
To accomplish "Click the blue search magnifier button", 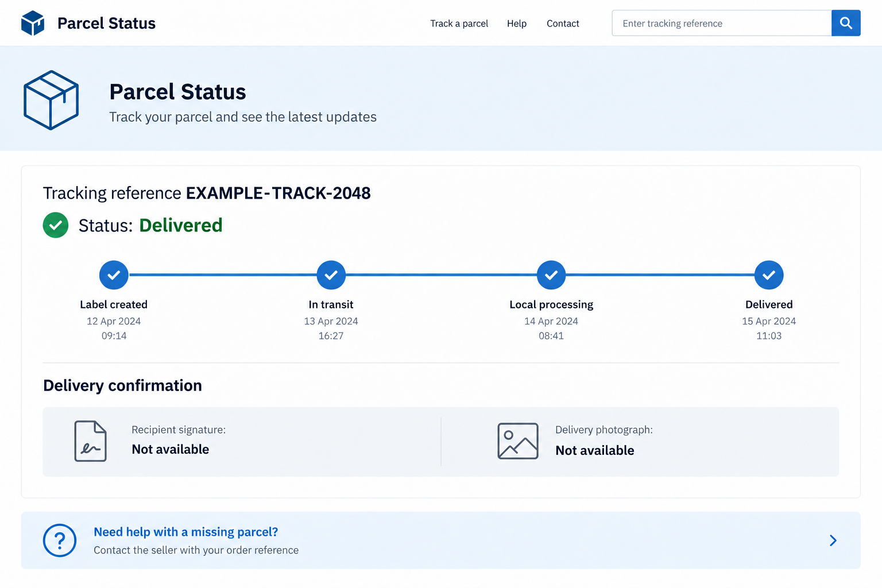I will click(x=846, y=23).
